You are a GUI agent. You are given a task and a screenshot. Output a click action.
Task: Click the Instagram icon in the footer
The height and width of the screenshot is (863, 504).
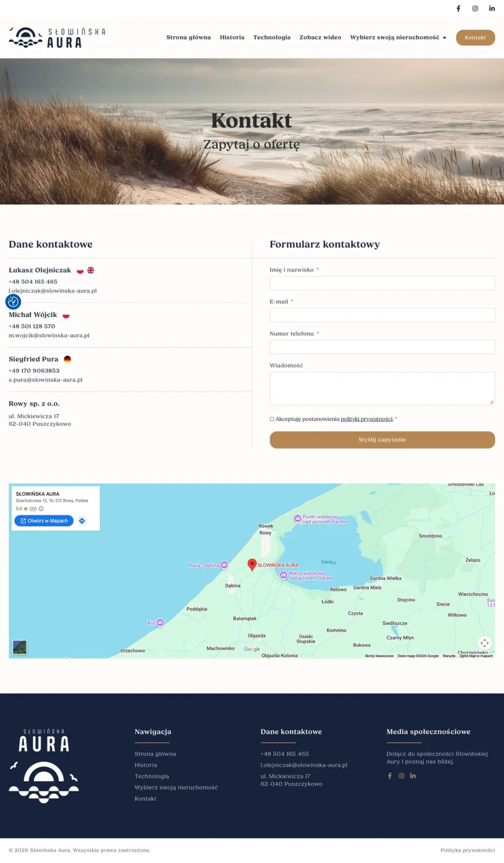tap(402, 776)
